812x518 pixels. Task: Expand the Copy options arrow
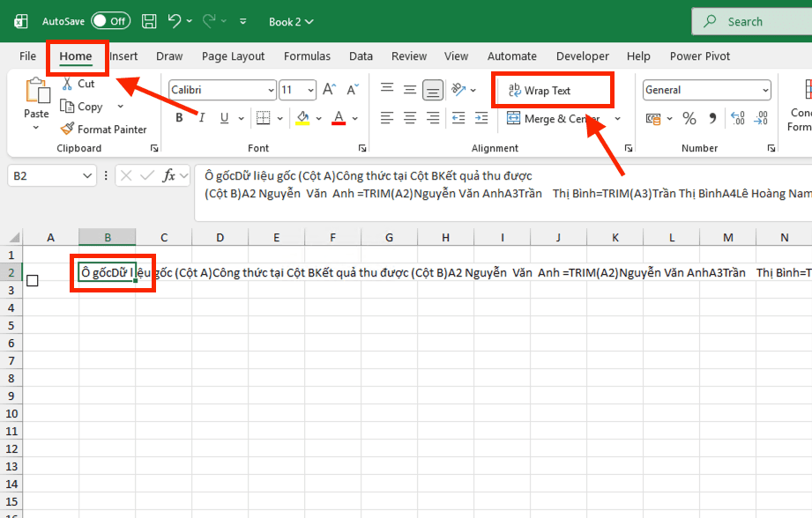coord(121,106)
